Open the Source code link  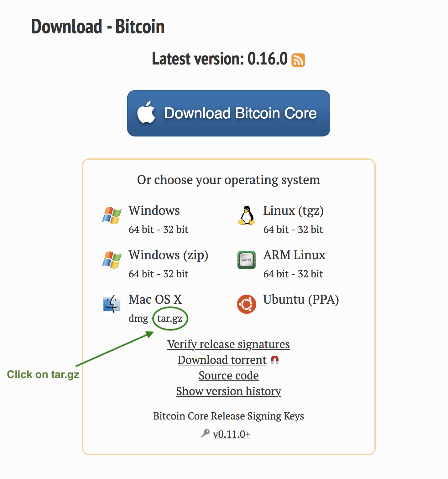point(228,375)
